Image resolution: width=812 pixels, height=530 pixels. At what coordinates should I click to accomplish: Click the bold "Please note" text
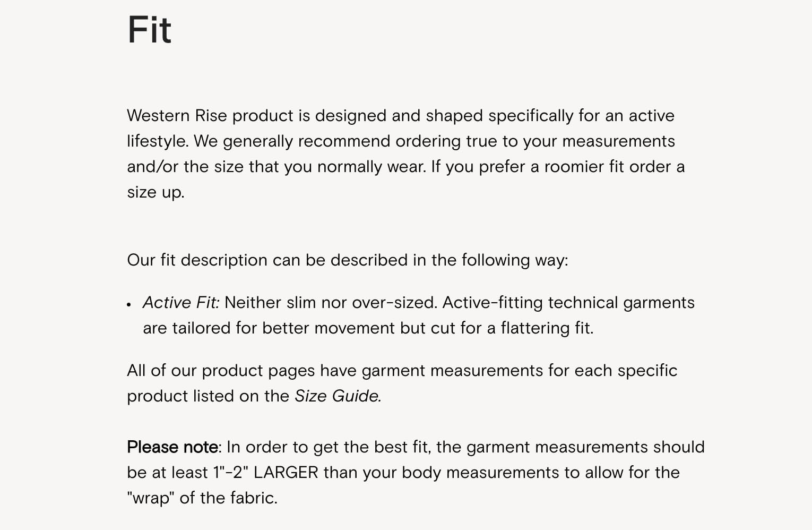pos(172,447)
